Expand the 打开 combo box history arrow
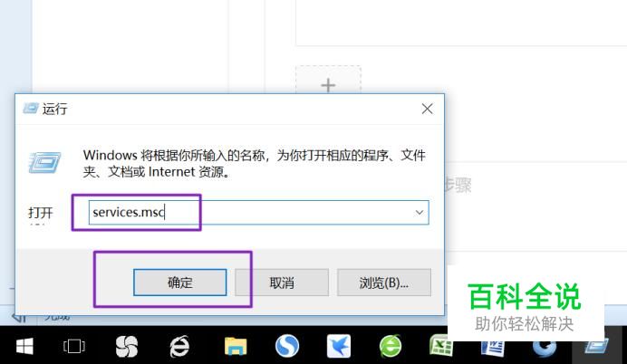 tap(420, 212)
